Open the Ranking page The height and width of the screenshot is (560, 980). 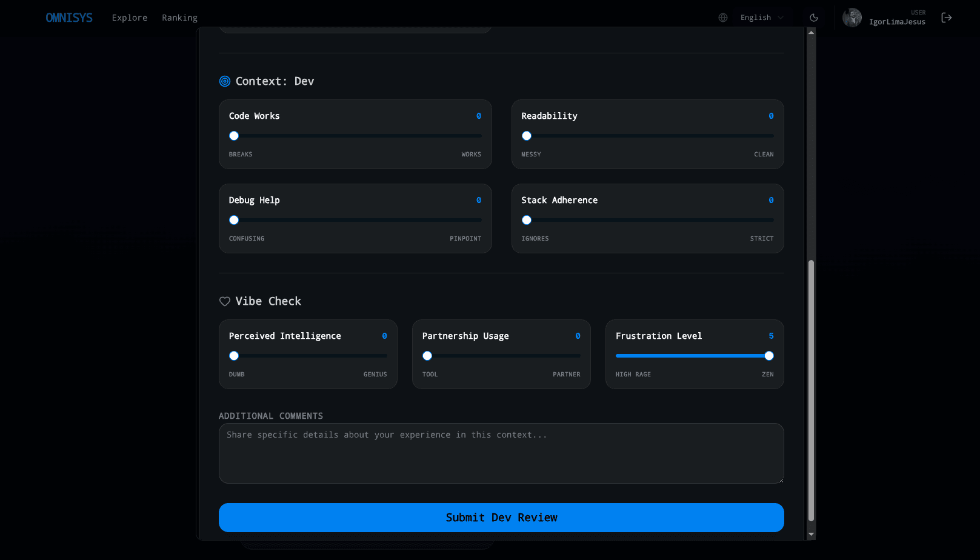[x=179, y=18]
